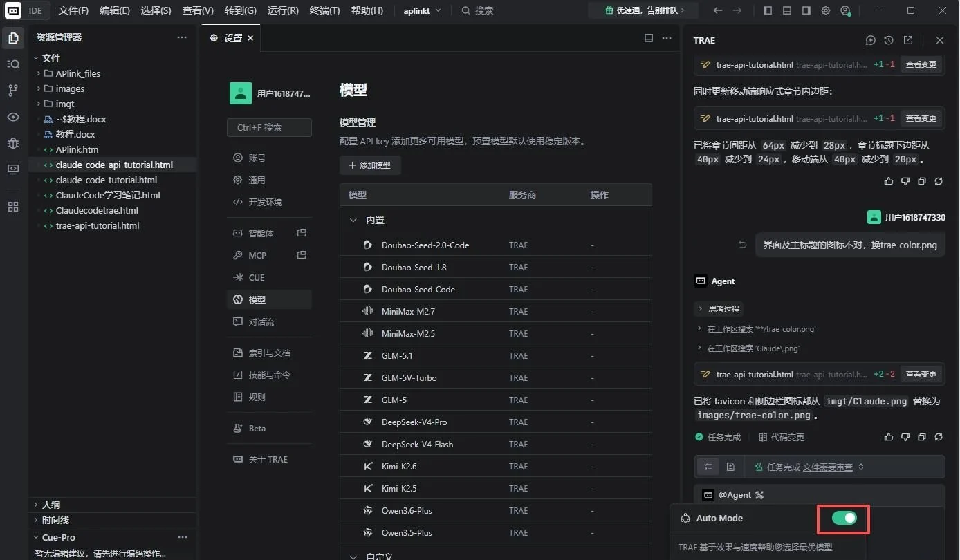Navigate forward with the right arrow
The width and height of the screenshot is (960, 560).
pyautogui.click(x=737, y=10)
